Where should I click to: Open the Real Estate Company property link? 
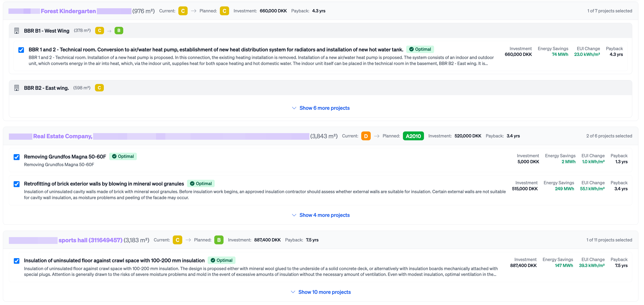pyautogui.click(x=63, y=136)
